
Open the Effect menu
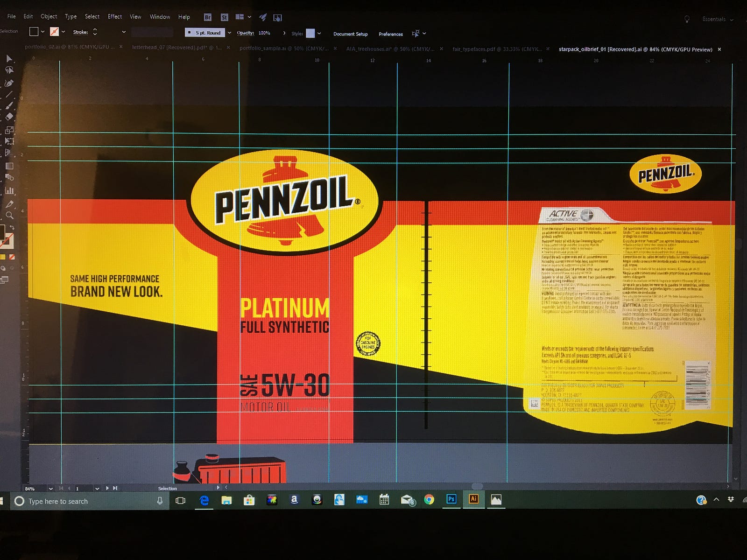click(114, 16)
